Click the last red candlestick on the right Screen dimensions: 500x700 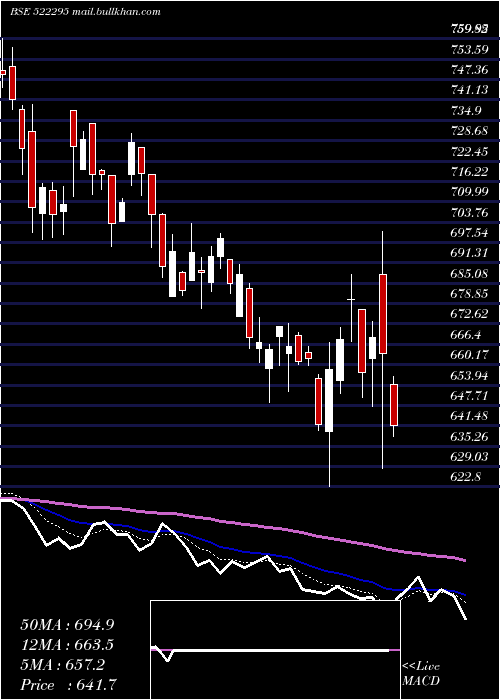[394, 404]
